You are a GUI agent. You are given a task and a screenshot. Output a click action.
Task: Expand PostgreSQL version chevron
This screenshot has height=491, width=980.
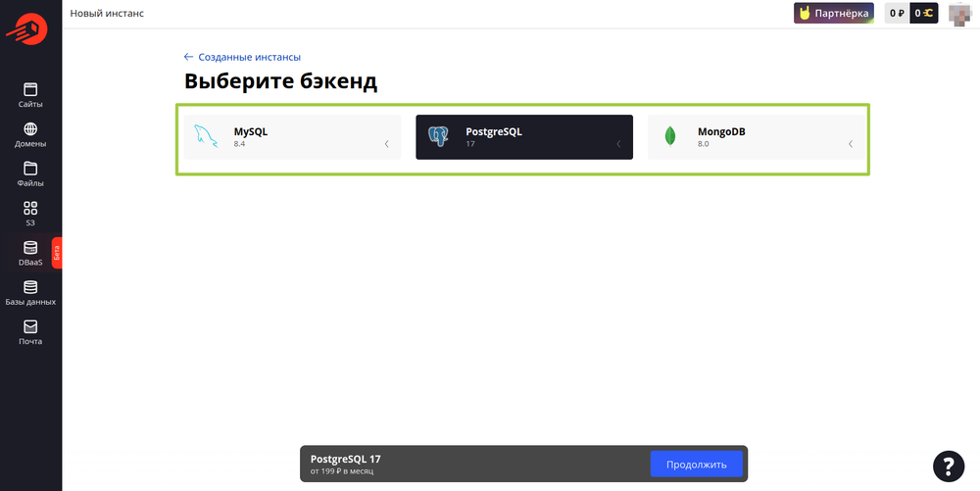pos(618,144)
